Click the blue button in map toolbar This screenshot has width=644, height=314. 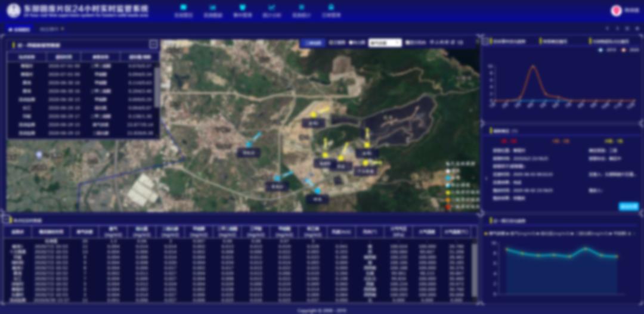tap(313, 43)
